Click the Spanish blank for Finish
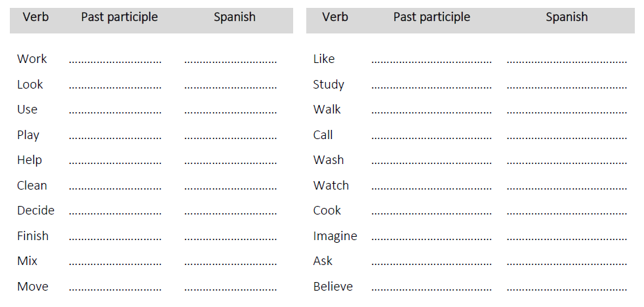Viewport: 644px width, 307px height. pyautogui.click(x=230, y=237)
